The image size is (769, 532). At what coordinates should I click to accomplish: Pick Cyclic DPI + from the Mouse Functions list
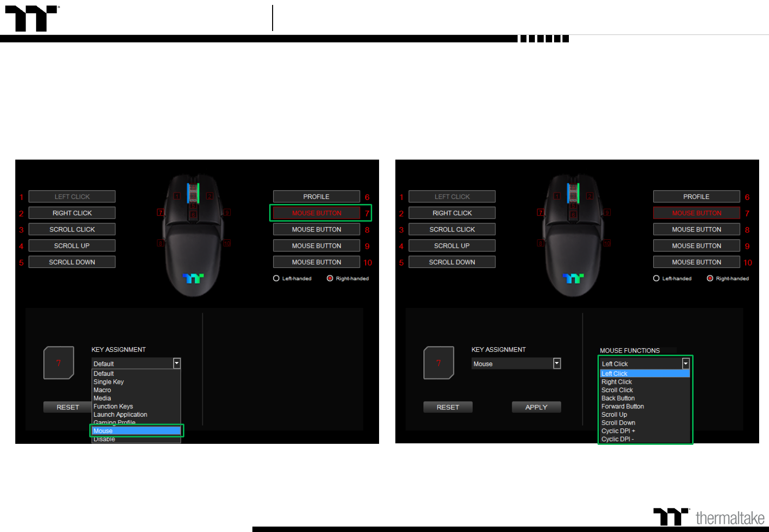click(x=618, y=431)
